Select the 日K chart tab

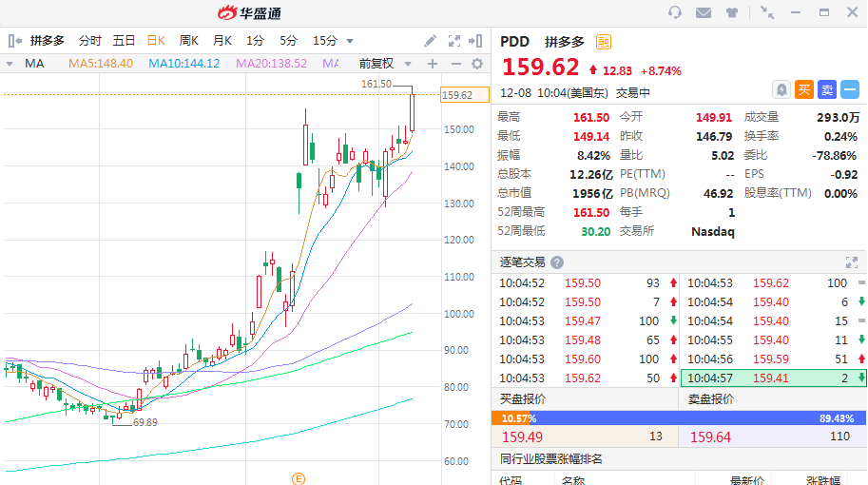click(x=156, y=40)
